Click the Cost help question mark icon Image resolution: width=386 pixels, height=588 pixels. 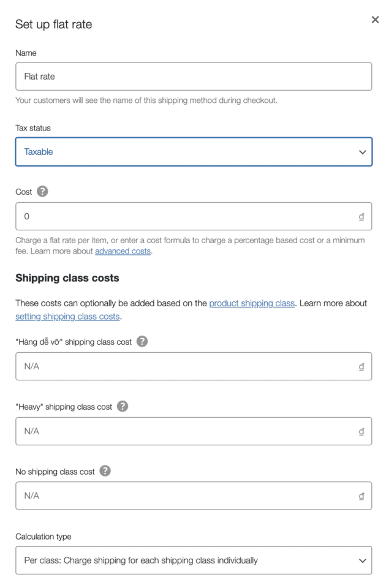pyautogui.click(x=42, y=192)
